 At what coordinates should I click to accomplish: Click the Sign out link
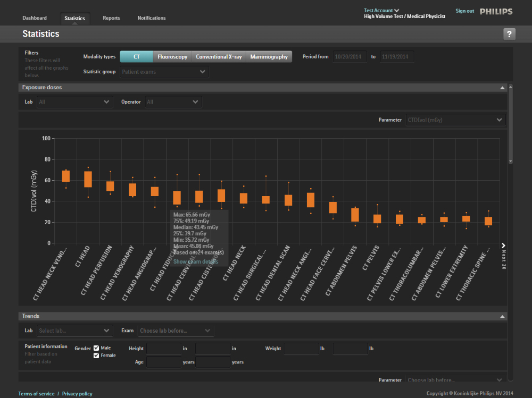pyautogui.click(x=464, y=11)
